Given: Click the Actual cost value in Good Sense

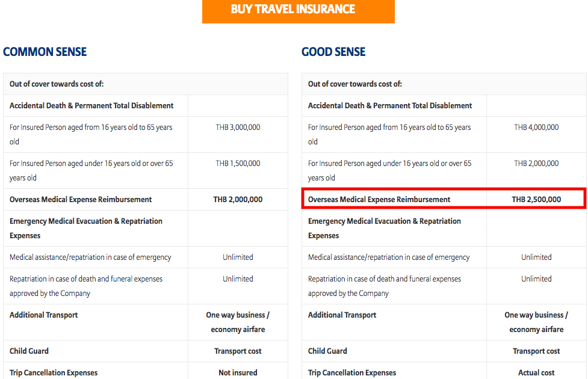Looking at the screenshot, I should [536, 372].
